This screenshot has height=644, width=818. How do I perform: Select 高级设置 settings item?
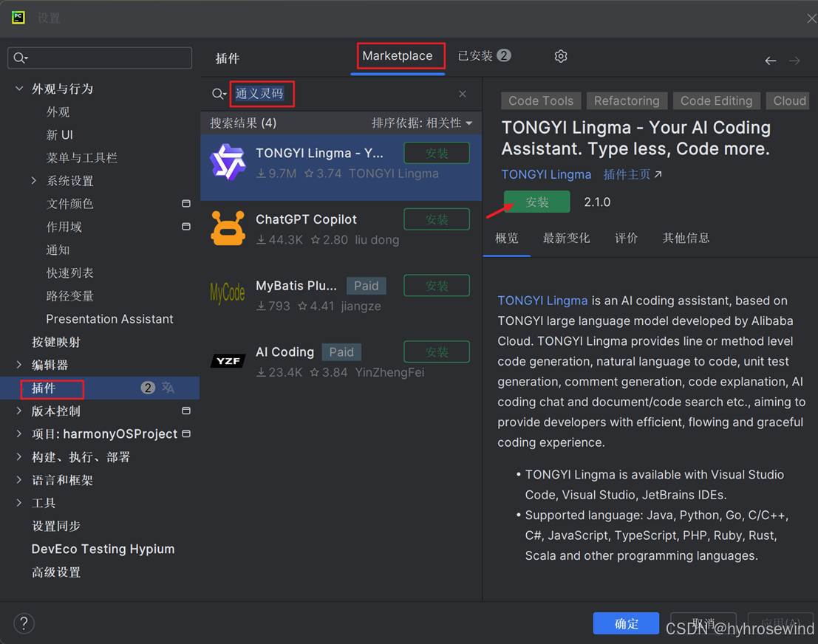click(x=56, y=572)
